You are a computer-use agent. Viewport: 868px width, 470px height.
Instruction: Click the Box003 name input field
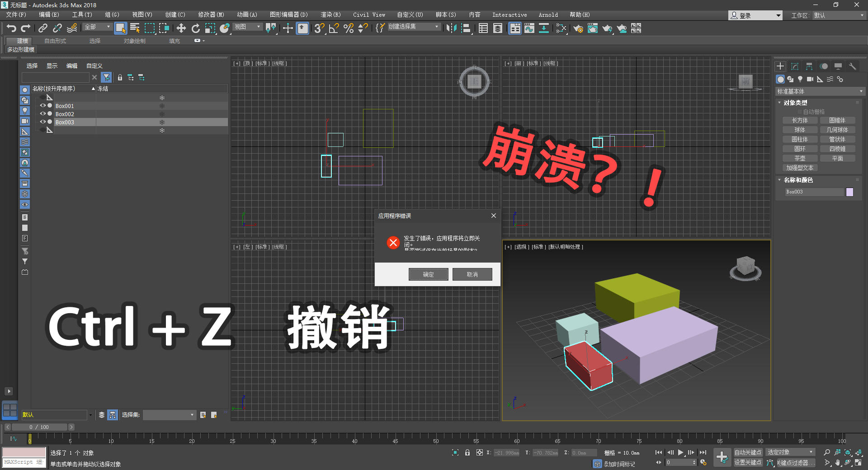(814, 192)
